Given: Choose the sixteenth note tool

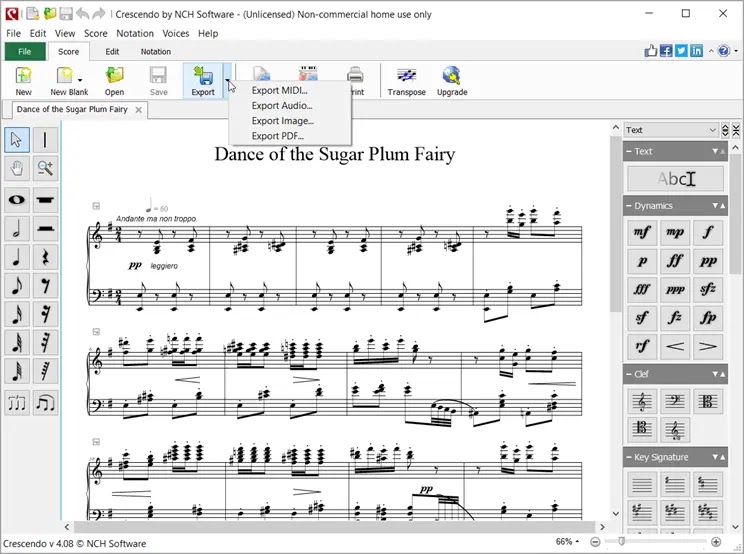Looking at the screenshot, I should 17,314.
